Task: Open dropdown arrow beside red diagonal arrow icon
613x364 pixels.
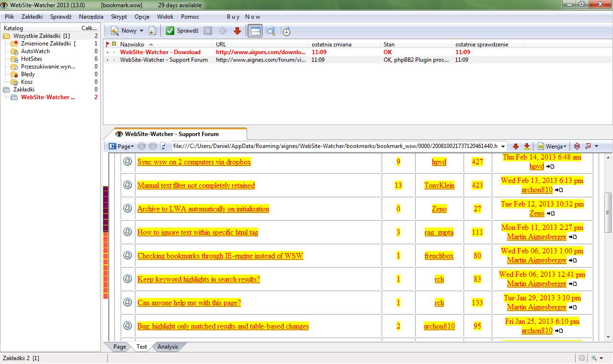Action: (596, 146)
